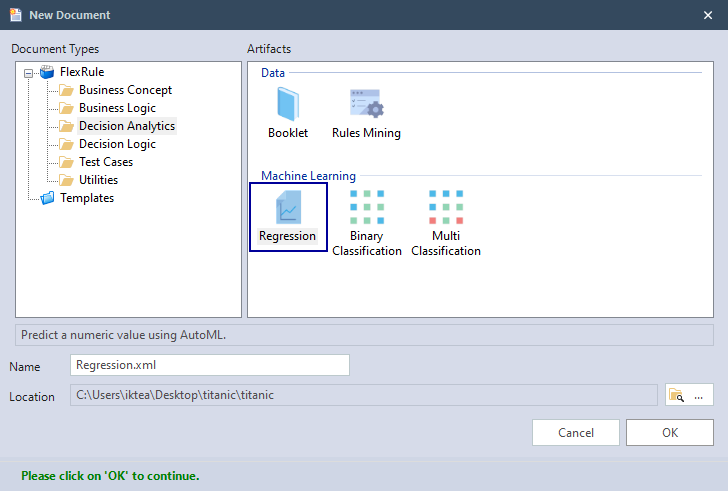Click the New Document title bar icon
728x491 pixels.
(x=16, y=15)
